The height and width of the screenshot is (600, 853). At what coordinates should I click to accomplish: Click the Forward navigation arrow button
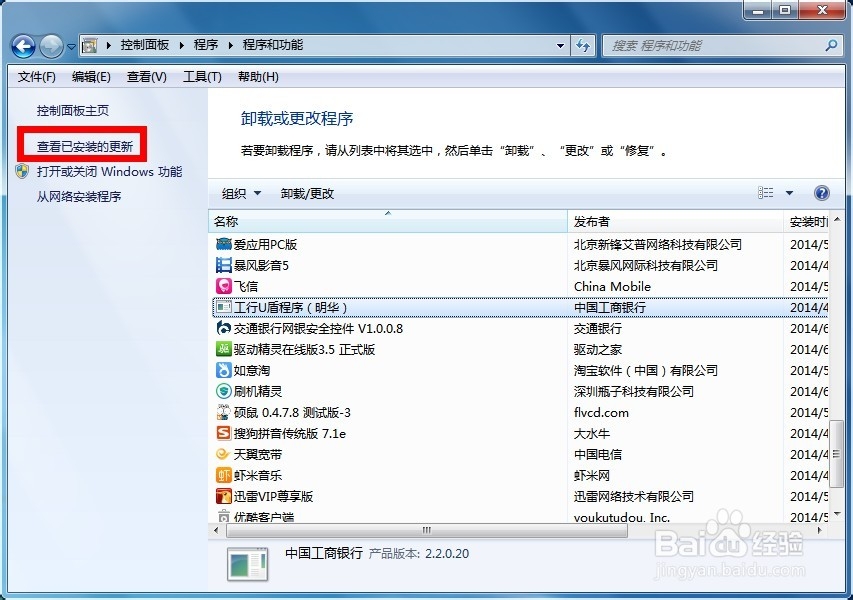coord(52,46)
